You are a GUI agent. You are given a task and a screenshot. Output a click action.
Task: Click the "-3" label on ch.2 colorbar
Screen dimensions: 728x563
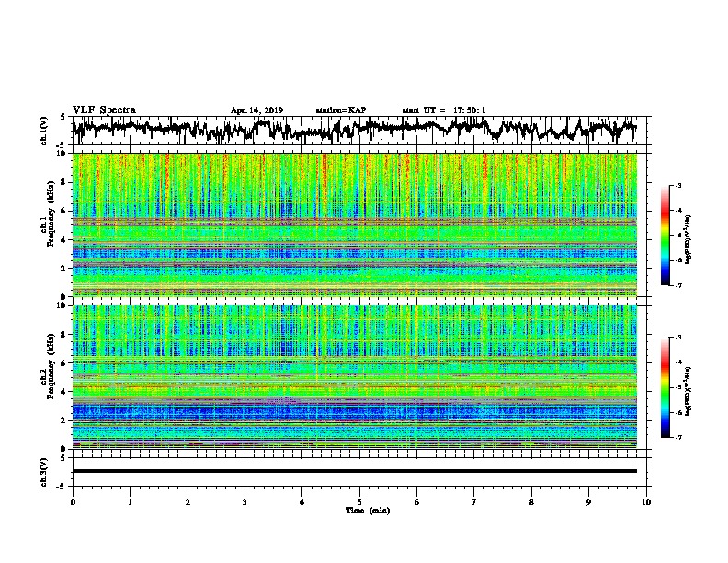point(677,338)
